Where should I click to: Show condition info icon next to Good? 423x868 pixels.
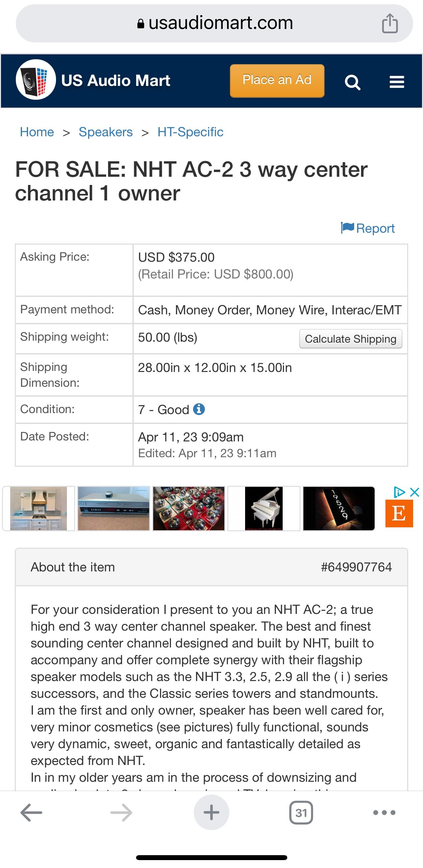click(199, 409)
